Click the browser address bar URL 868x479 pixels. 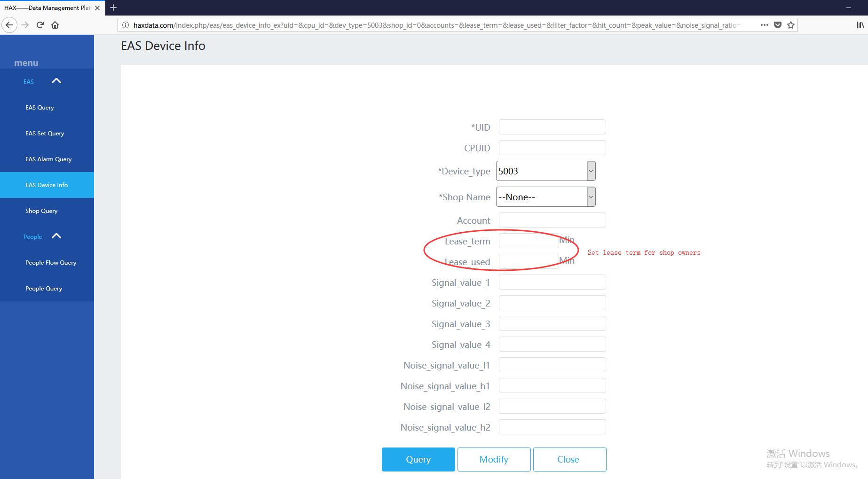[437, 25]
